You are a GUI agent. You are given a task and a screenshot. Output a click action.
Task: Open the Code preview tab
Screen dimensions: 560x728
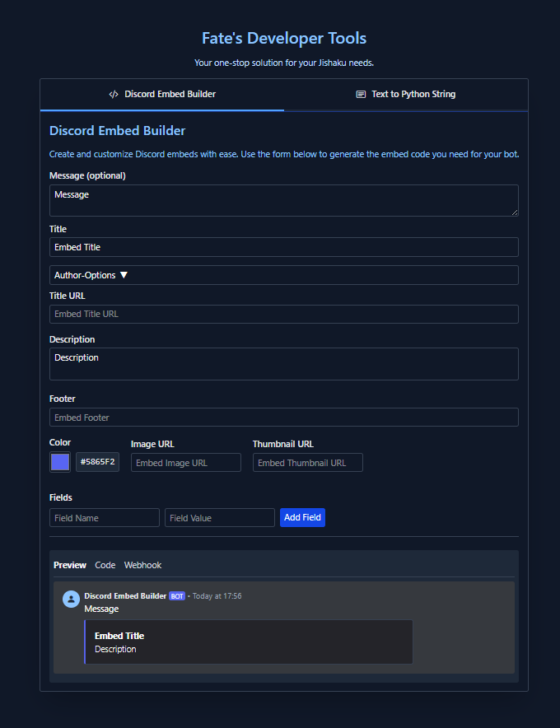(x=105, y=565)
